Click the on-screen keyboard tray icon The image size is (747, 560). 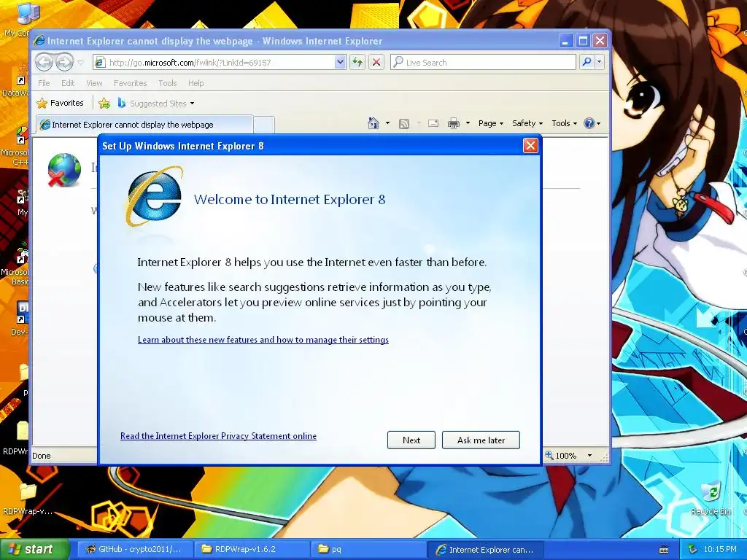664,550
